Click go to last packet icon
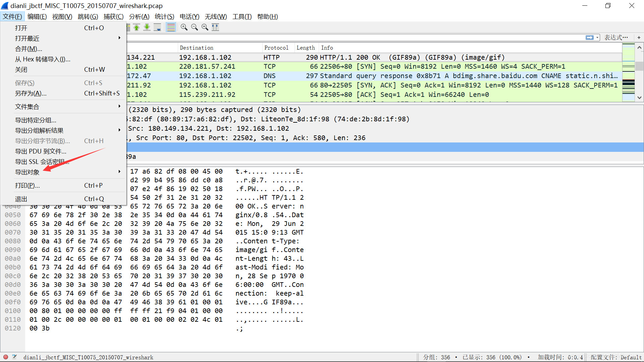The height and width of the screenshot is (362, 644). [x=147, y=27]
